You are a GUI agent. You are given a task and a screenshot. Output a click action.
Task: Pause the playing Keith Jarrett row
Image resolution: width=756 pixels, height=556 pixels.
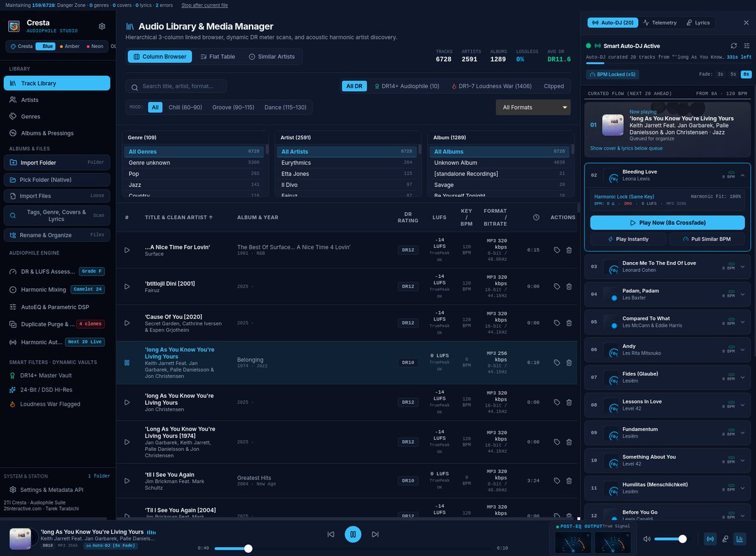point(127,363)
